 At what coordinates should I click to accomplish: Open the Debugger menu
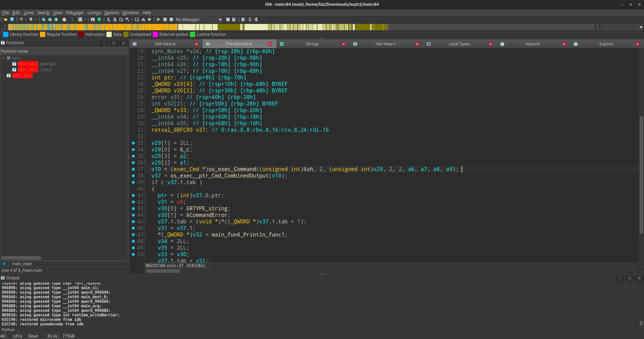point(75,13)
